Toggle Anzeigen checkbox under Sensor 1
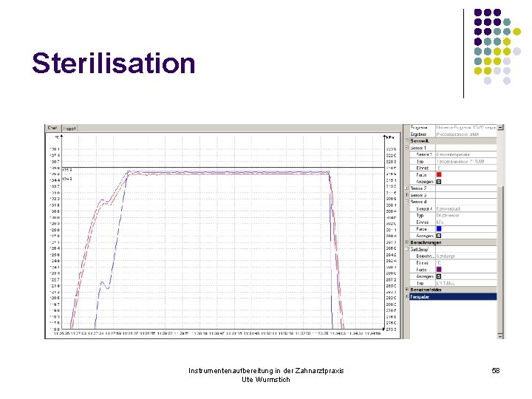 pos(439,182)
